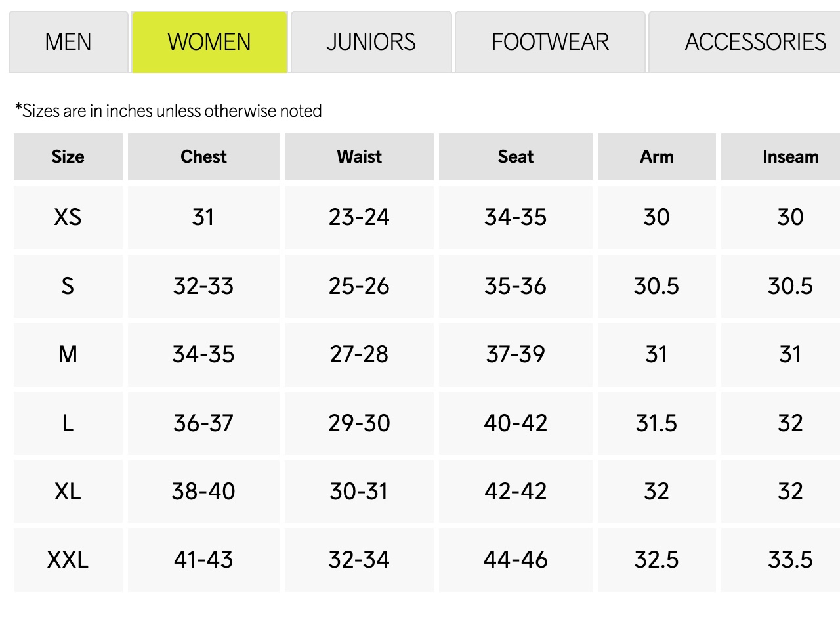Switch to the MEN tab
Screen dimensions: 840x630
pyautogui.click(x=68, y=41)
